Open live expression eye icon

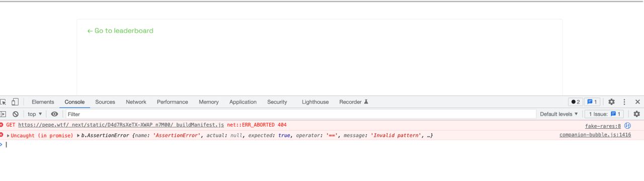point(54,114)
